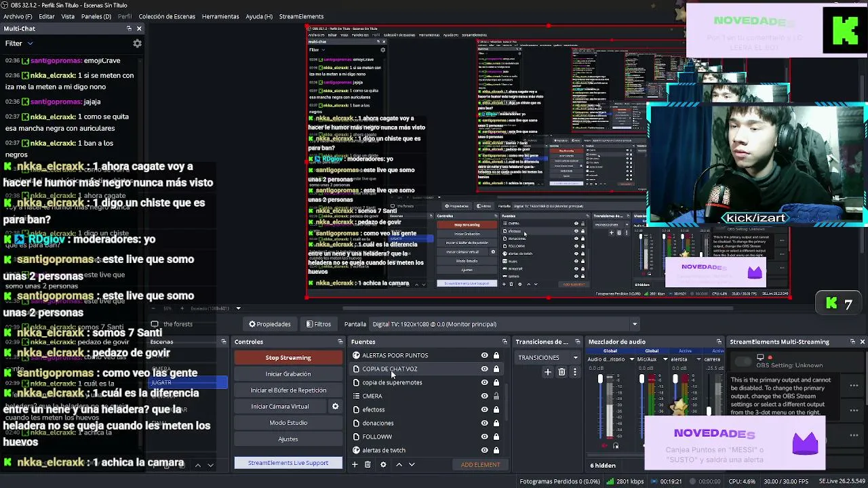
Task: Click Iniciar el Búfer de Repetición
Action: tap(288, 390)
